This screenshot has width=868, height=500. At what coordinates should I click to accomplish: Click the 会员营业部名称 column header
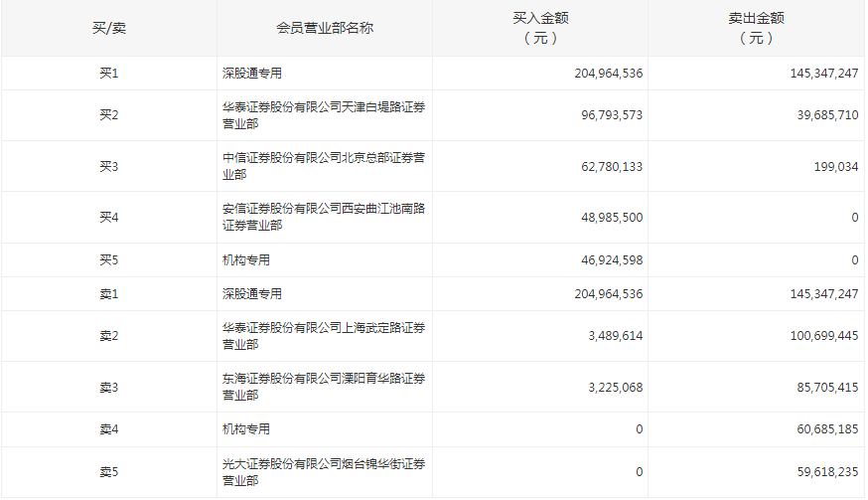tap(325, 28)
